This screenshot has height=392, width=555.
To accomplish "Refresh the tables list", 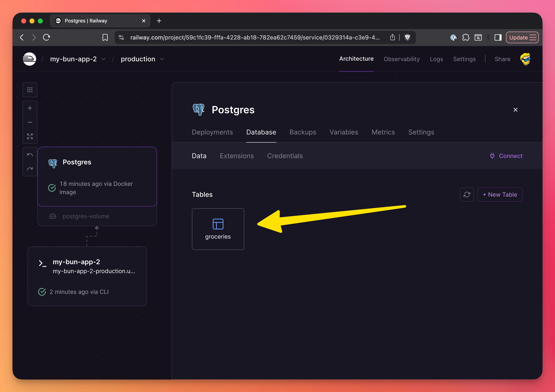I will point(467,194).
